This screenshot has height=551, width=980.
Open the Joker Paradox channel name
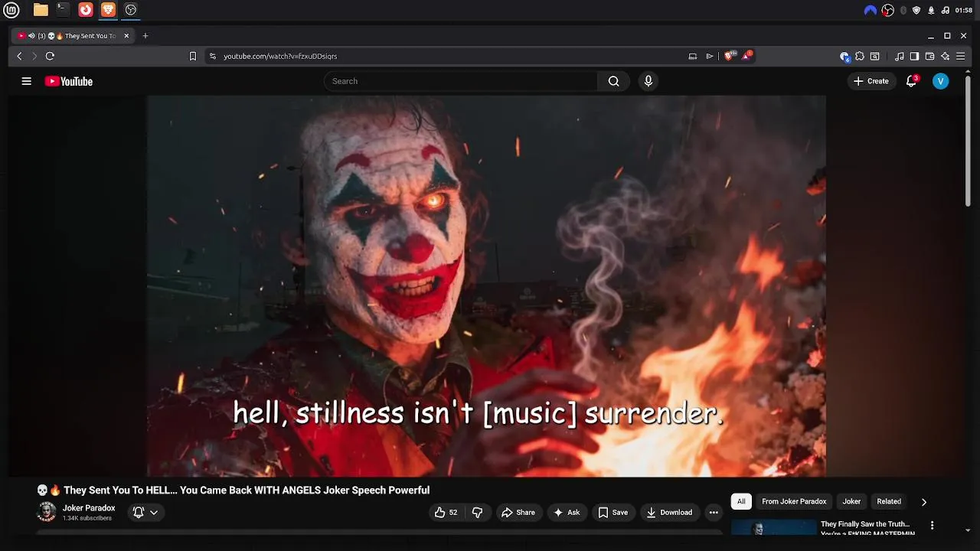pos(89,508)
